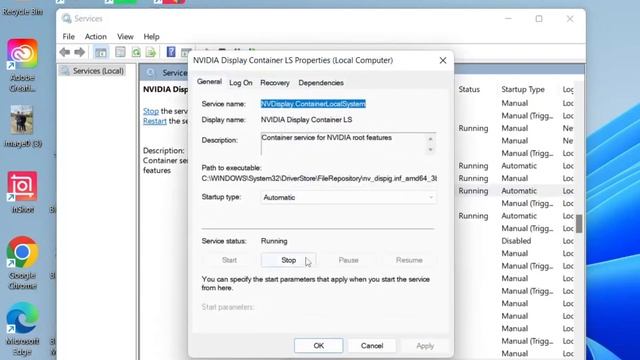
Task: Click the Disabled startup type cell
Action: click(516, 241)
